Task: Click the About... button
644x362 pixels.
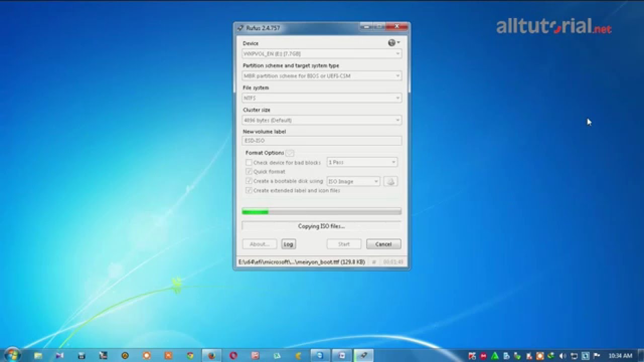Action: click(260, 244)
